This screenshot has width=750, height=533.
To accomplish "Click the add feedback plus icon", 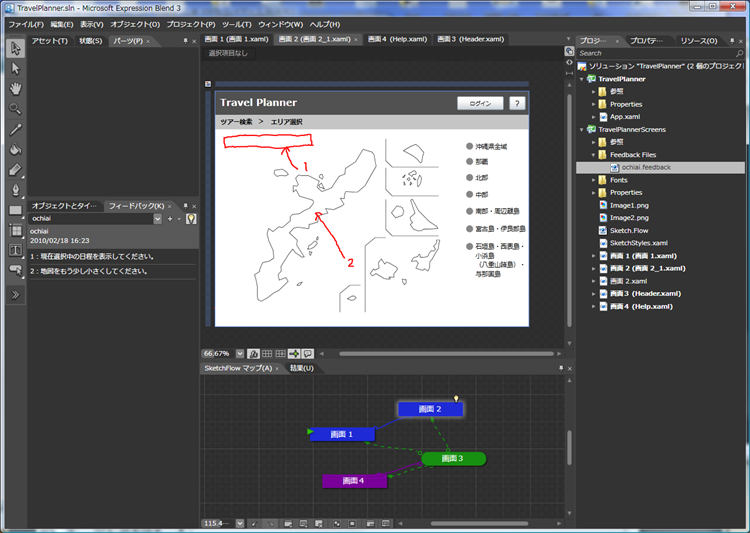I will click(170, 219).
